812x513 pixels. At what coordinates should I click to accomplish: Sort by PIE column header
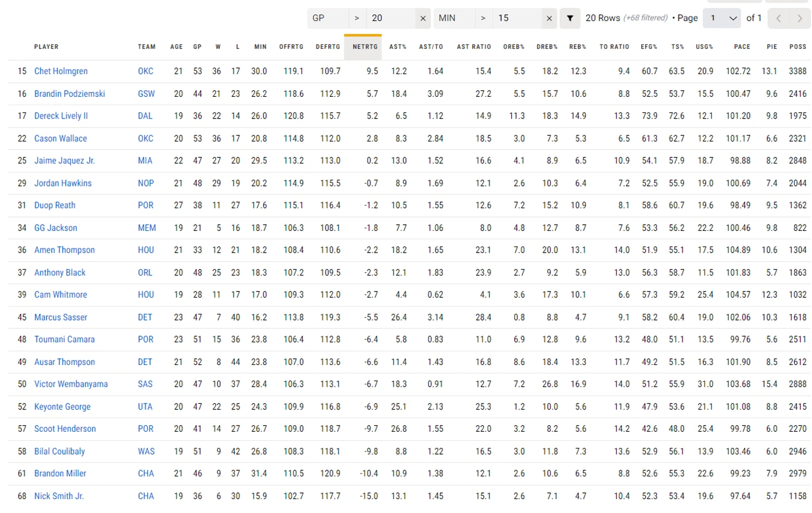(772, 47)
